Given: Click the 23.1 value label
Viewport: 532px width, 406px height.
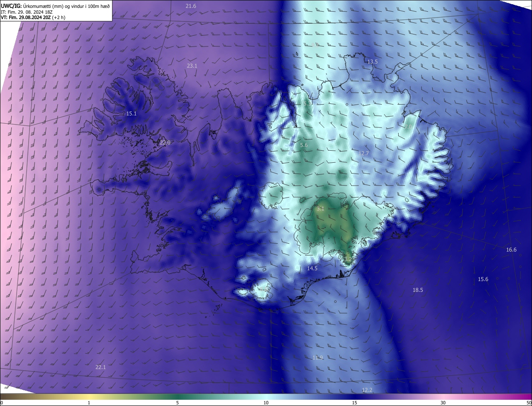Looking at the screenshot, I should tap(192, 66).
